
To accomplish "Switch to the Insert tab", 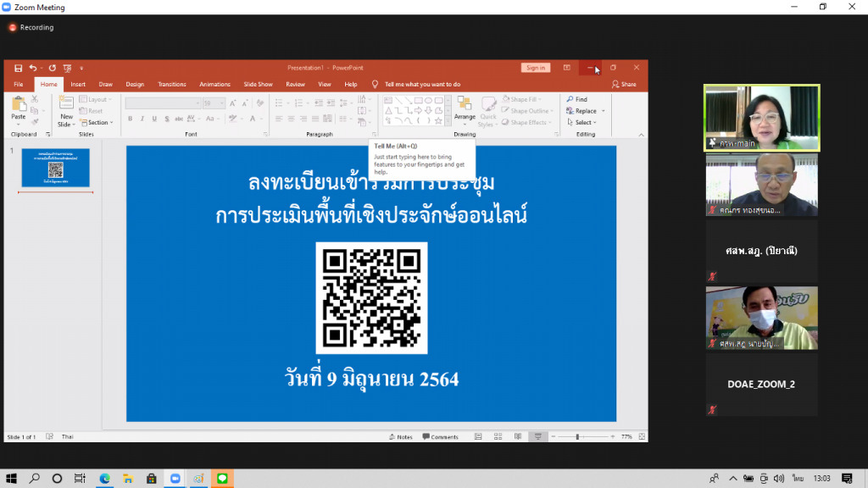I will 78,84.
